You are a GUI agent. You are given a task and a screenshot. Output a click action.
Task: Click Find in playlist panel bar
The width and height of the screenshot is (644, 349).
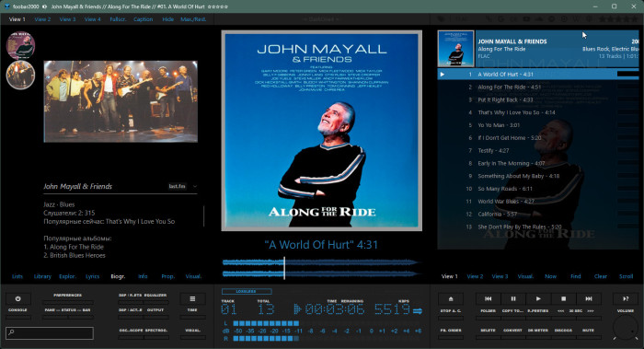(575, 276)
